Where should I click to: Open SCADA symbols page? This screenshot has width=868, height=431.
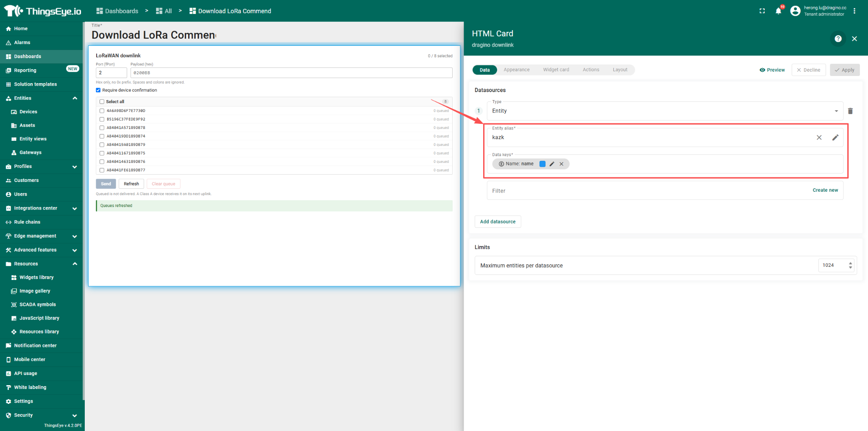(x=41, y=305)
